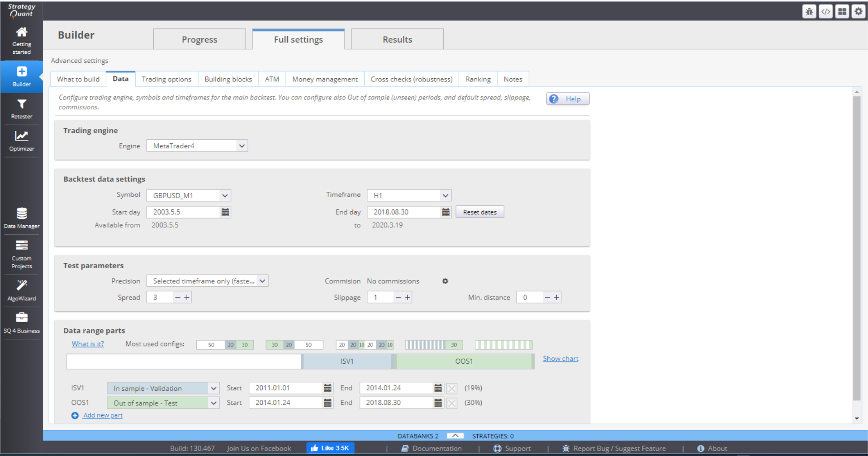Open the Ranking tab
The width and height of the screenshot is (868, 456).
point(478,79)
